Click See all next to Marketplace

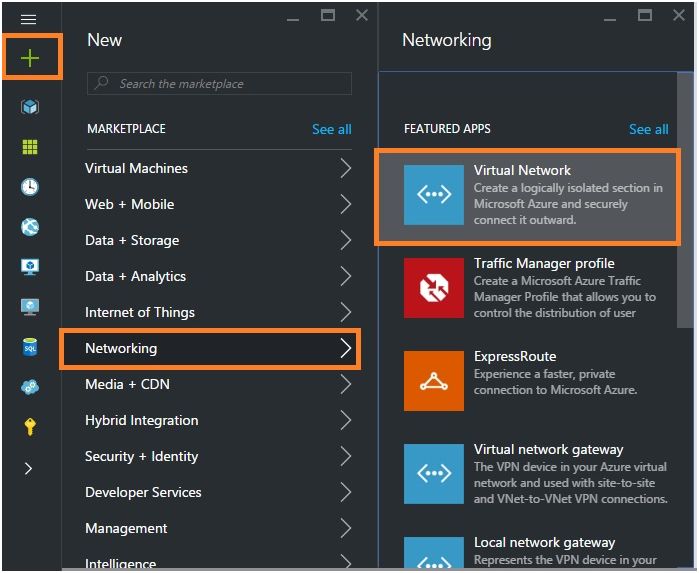tap(331, 129)
